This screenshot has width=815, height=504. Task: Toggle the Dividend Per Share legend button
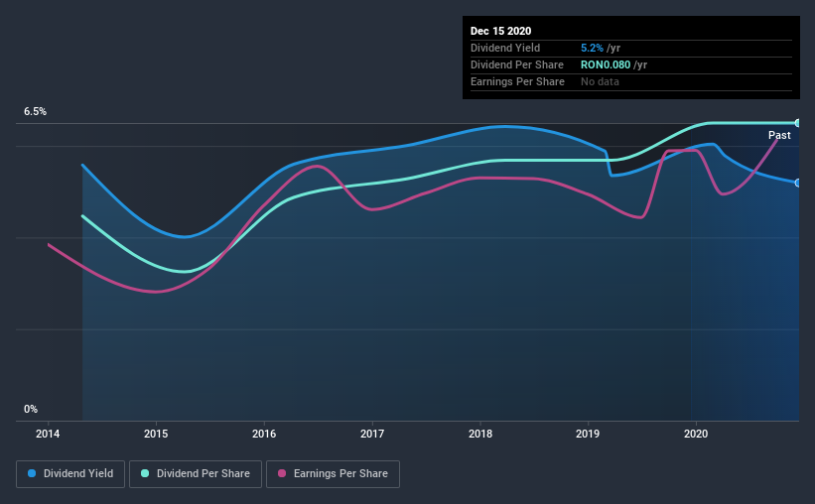(196, 474)
